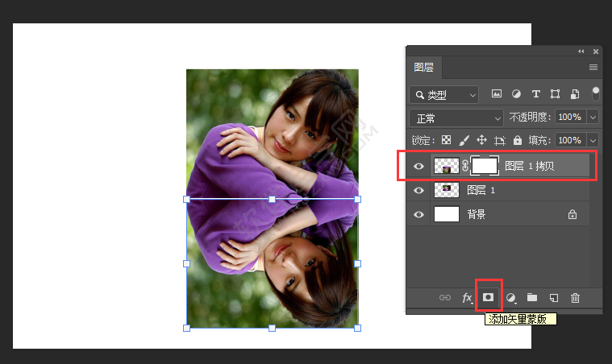Click the right-middle transform handle
The width and height of the screenshot is (612, 364).
[x=357, y=264]
